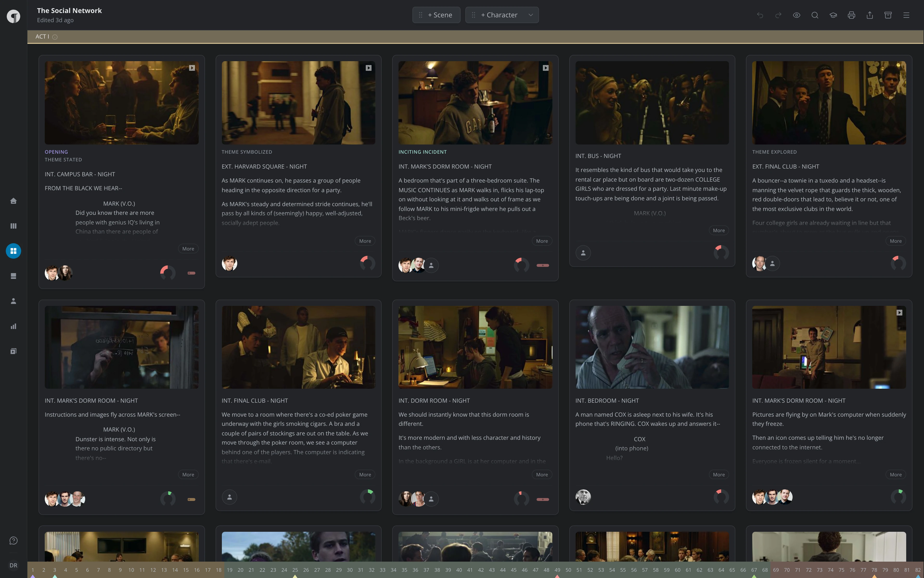
Task: Open the film board icon in the sidebar
Action: point(13,351)
